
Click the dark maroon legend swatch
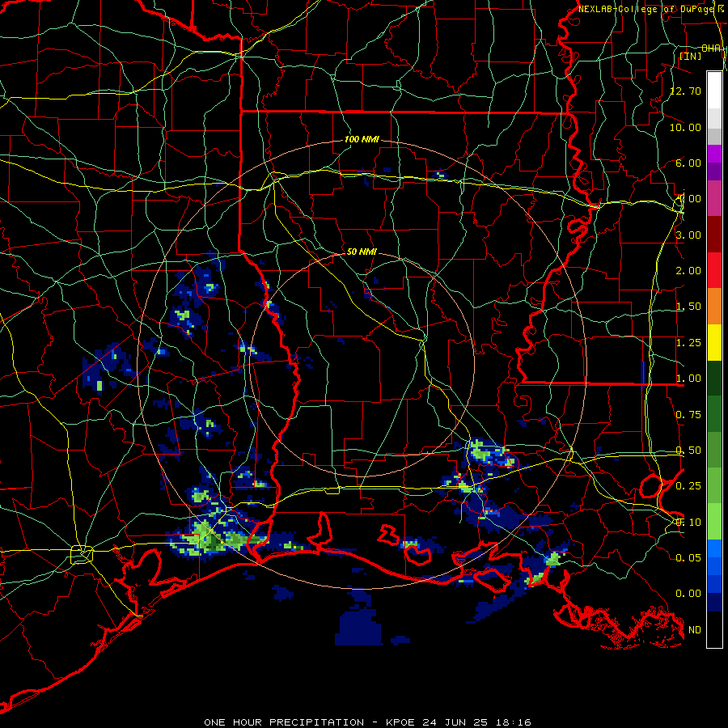coord(714,235)
